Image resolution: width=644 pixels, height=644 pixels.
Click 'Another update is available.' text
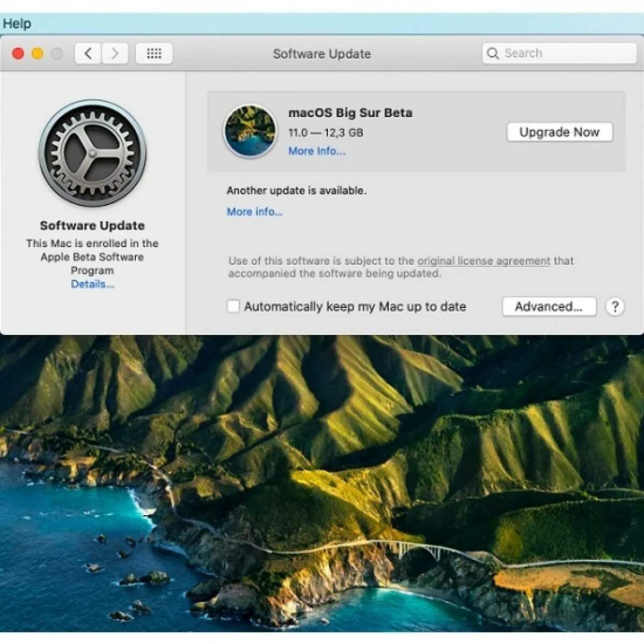(296, 191)
